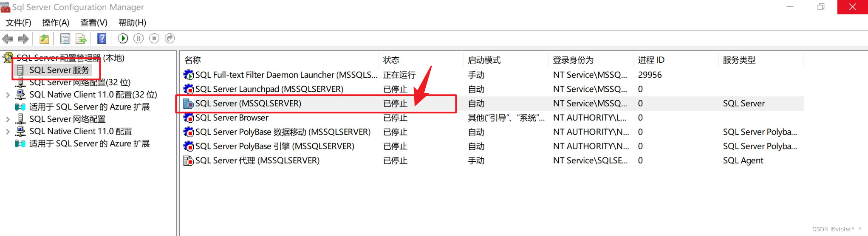
Task: Click the SQL Server 服务 tree icon
Action: pyautogui.click(x=20, y=70)
